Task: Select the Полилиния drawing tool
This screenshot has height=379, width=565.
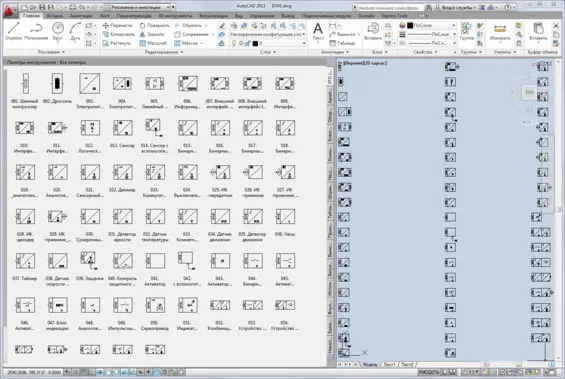Action: point(36,31)
